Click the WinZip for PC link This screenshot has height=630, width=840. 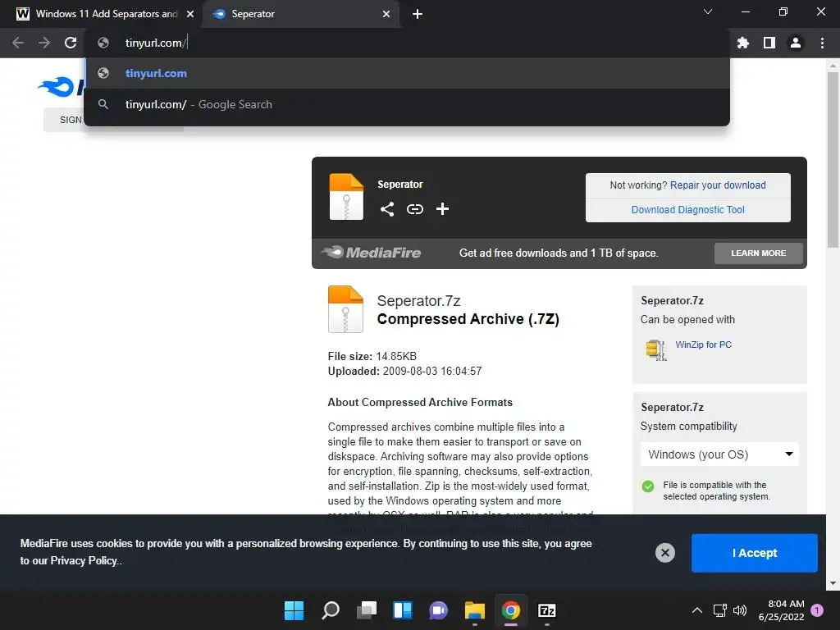703,345
